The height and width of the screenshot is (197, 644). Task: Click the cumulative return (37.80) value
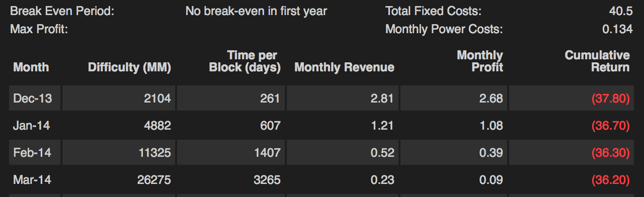(x=611, y=98)
